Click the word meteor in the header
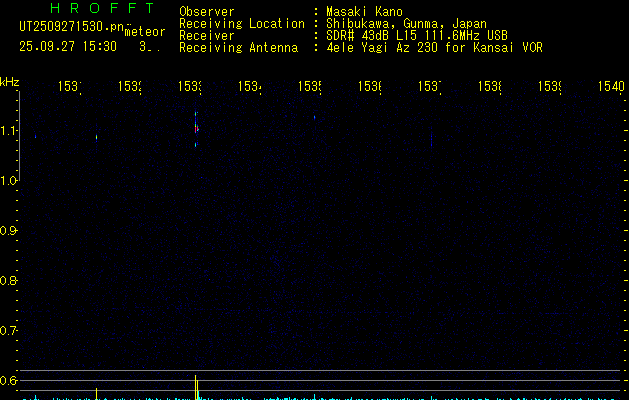This screenshot has height=400, width=629. point(145,32)
